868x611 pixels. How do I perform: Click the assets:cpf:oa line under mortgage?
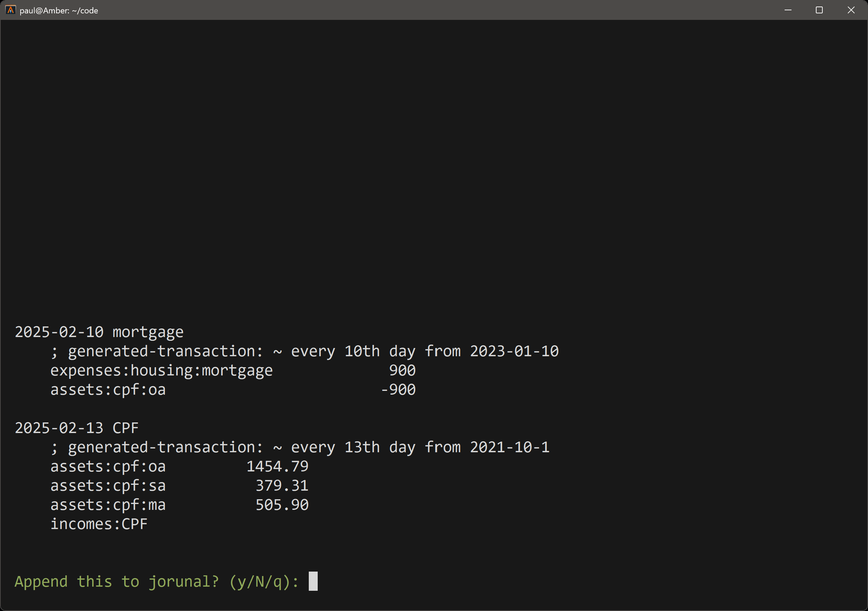point(108,389)
